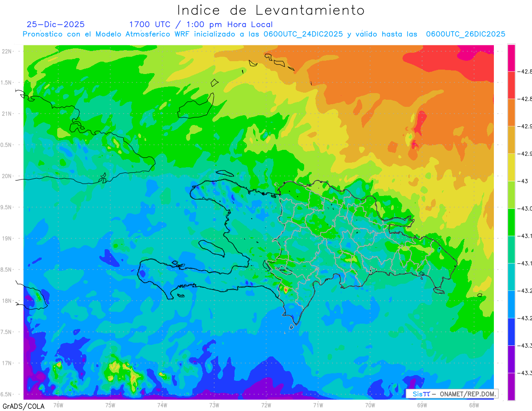Click the '74W' longitude axis label
The height and width of the screenshot is (411, 532).
pyautogui.click(x=162, y=405)
